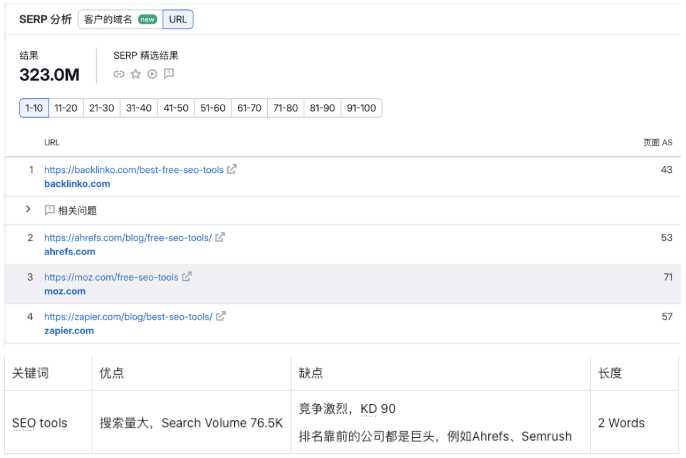Open the ahrefs.com domain link
Screen dimensions: 686x458
(70, 252)
